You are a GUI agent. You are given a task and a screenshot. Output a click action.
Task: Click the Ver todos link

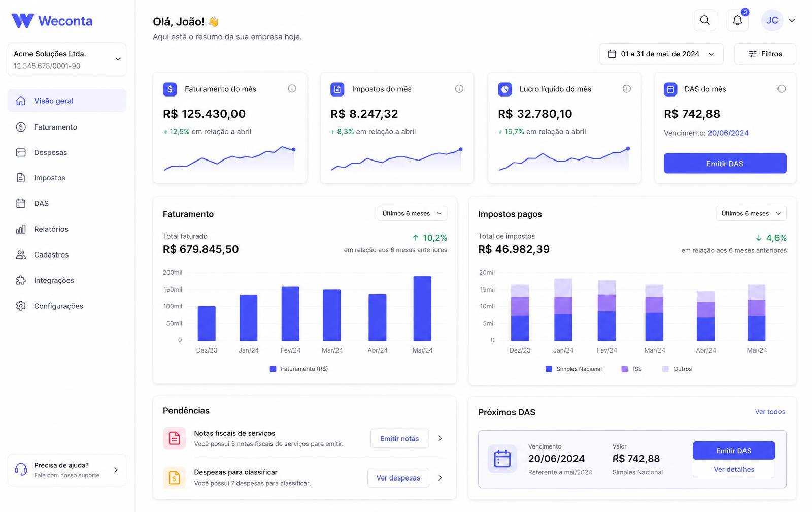[x=770, y=412]
